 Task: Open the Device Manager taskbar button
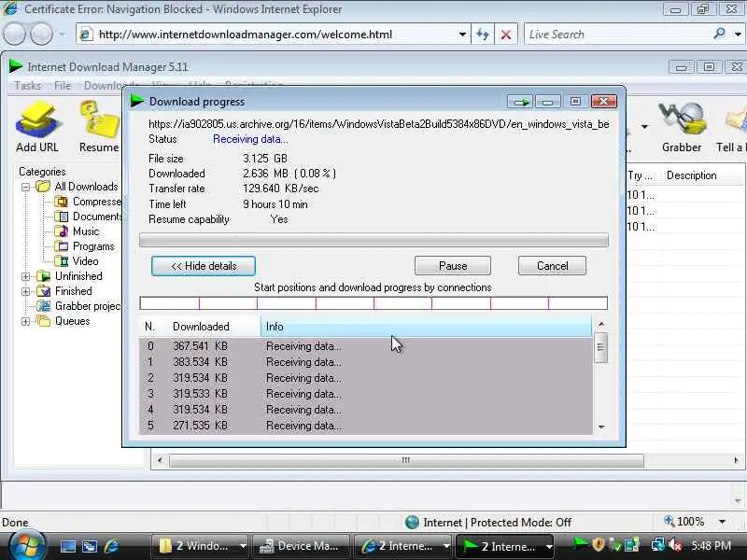pyautogui.click(x=301, y=546)
